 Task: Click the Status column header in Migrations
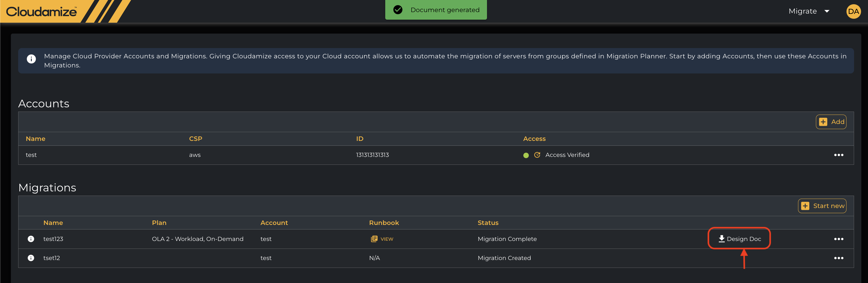(488, 223)
